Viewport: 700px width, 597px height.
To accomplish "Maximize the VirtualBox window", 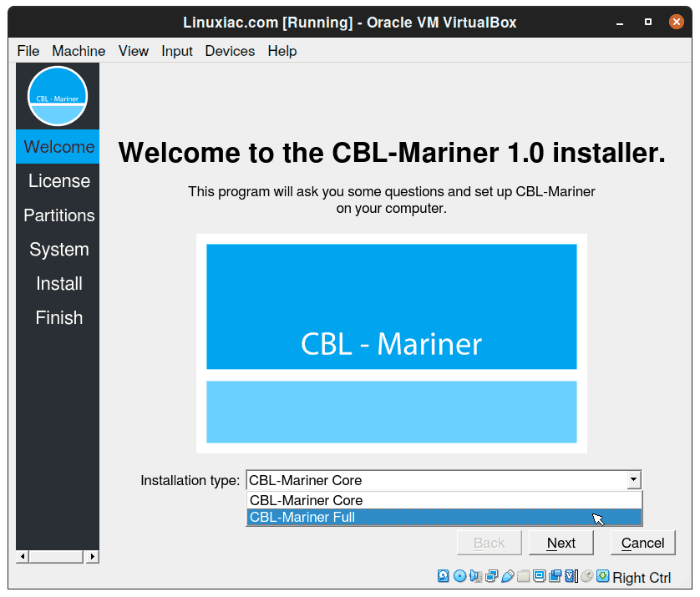I will pyautogui.click(x=648, y=22).
